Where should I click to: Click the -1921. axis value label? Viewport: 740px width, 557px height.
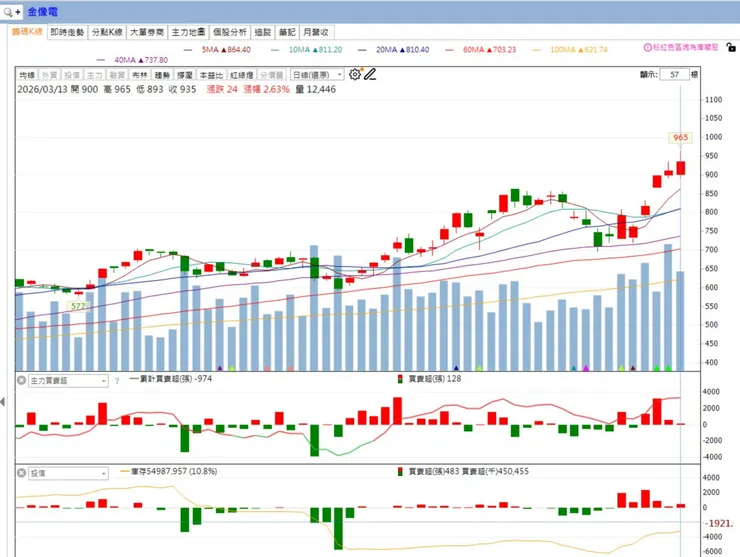[719, 523]
